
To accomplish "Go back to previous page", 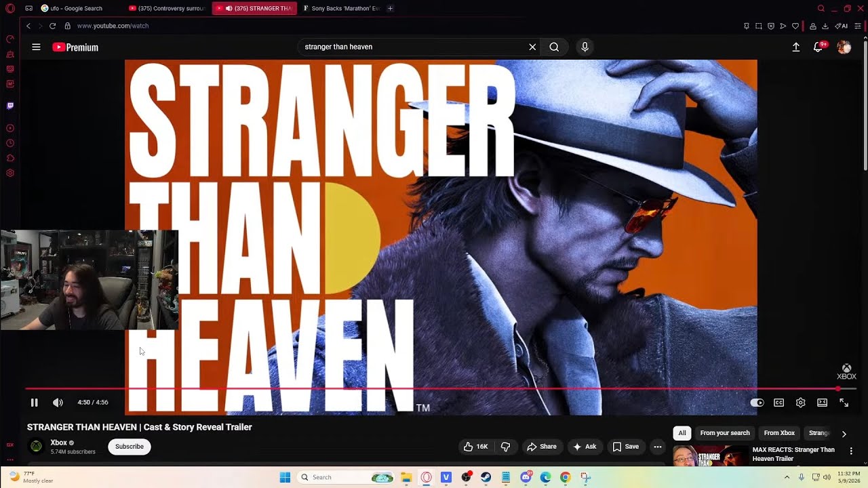I will tap(28, 26).
